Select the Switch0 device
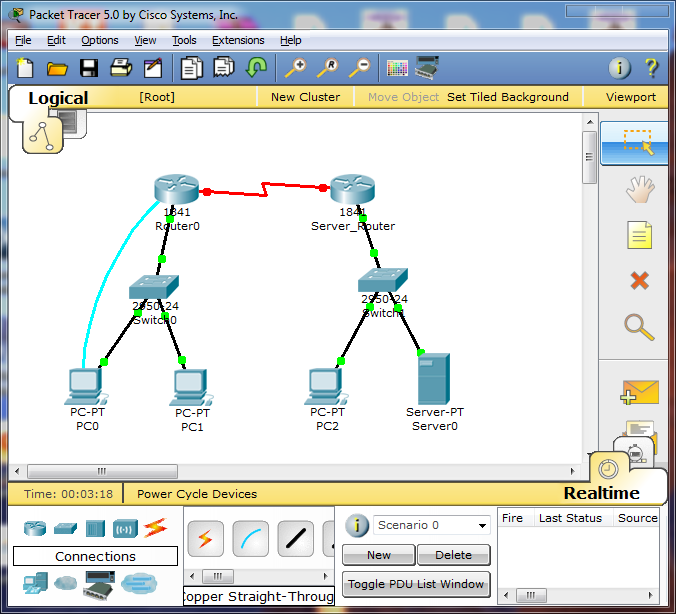676x614 pixels. pyautogui.click(x=154, y=287)
